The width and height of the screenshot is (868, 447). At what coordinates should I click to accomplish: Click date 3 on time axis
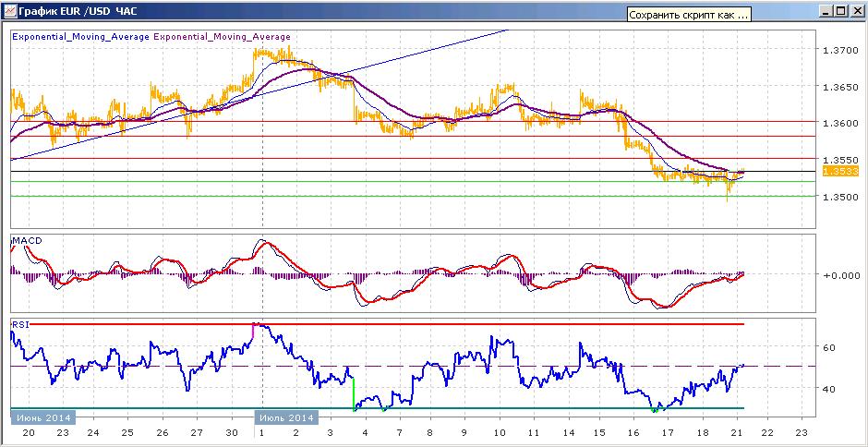[331, 432]
